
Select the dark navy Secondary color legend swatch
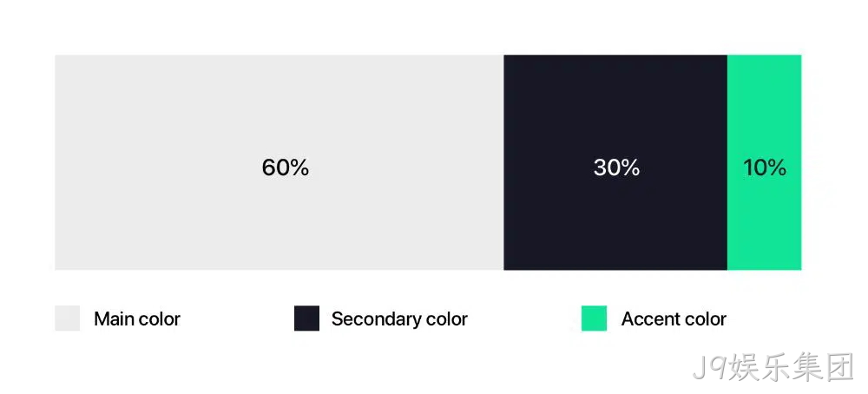(x=306, y=318)
